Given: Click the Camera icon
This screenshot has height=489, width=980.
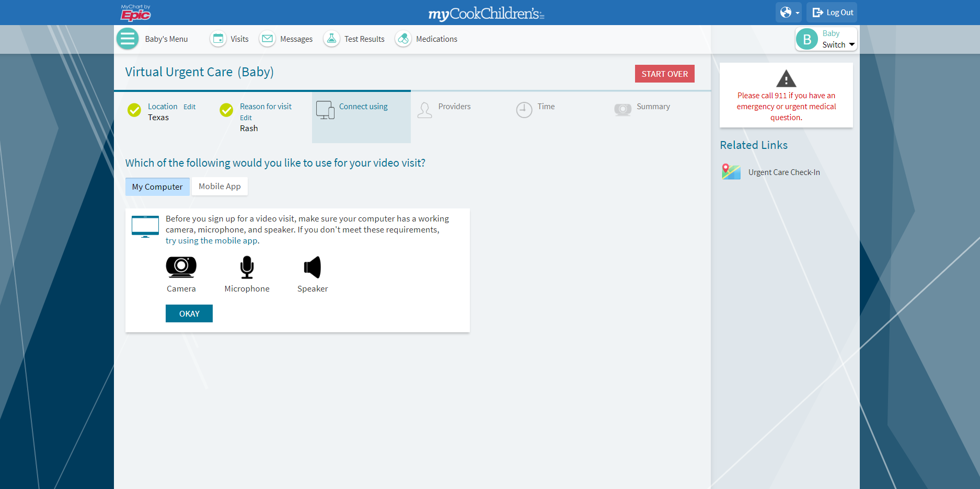Looking at the screenshot, I should coord(181,267).
